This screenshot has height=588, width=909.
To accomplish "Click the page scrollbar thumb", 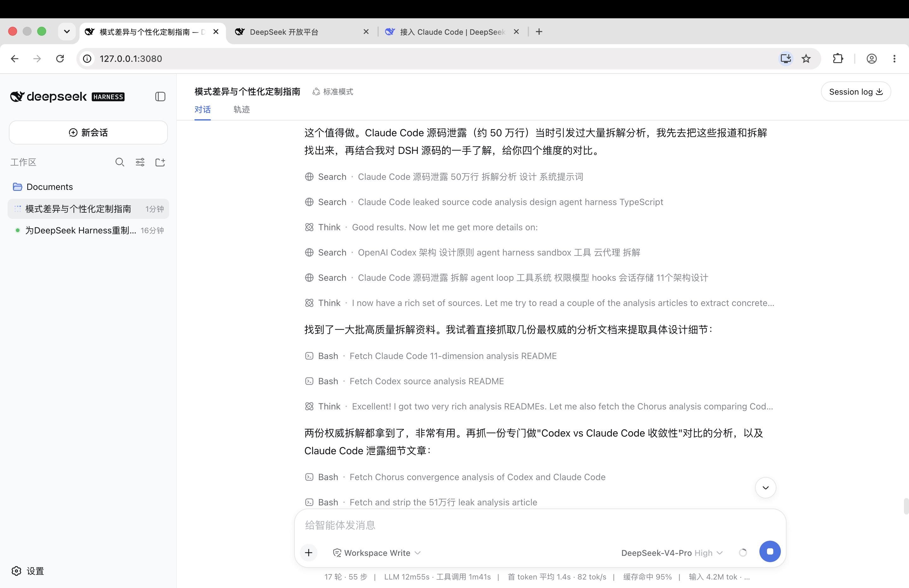I will pos(906,506).
